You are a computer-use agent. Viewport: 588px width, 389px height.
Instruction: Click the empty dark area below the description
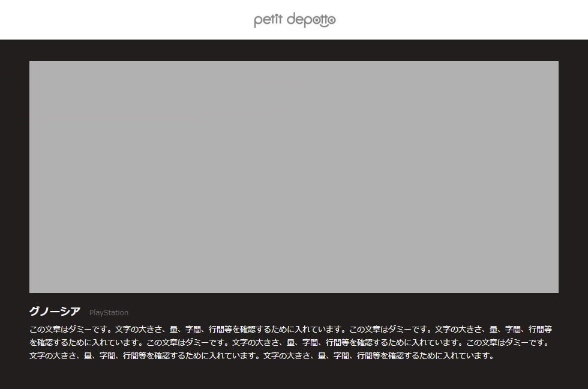coord(293,376)
